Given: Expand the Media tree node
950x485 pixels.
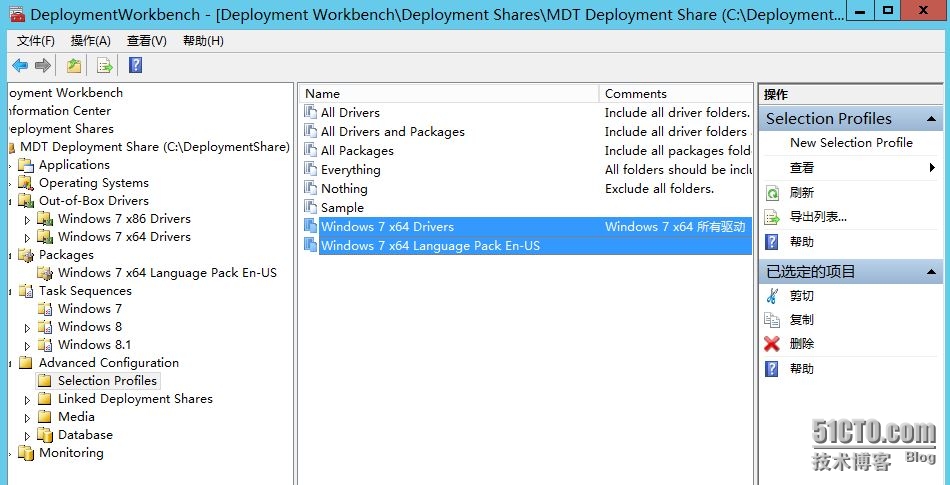Looking at the screenshot, I should coord(27,418).
